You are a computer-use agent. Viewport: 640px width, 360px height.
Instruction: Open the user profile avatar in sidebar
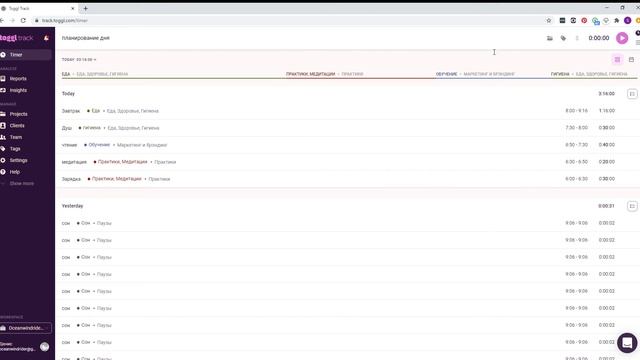point(44,347)
